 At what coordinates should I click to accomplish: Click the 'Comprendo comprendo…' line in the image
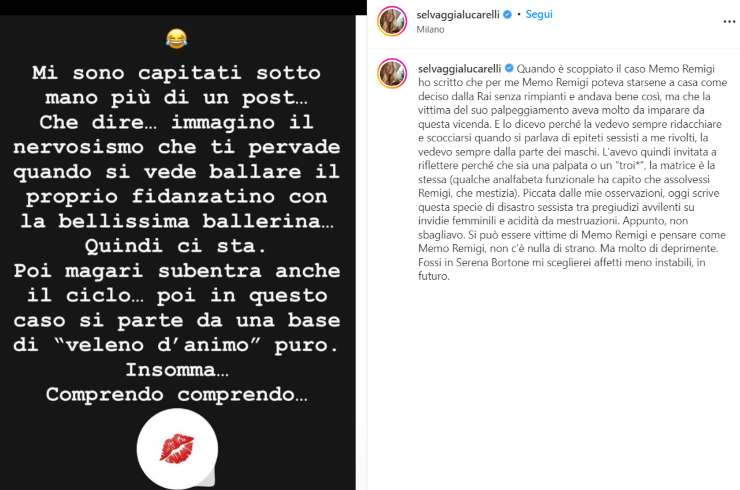[177, 395]
